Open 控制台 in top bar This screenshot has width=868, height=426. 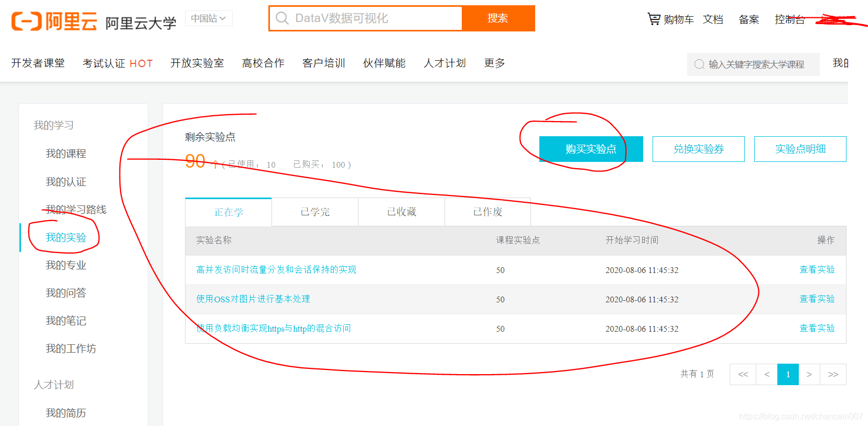click(x=789, y=19)
